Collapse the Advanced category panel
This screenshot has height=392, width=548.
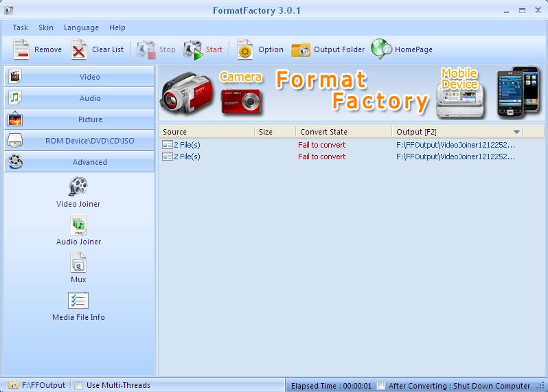79,162
